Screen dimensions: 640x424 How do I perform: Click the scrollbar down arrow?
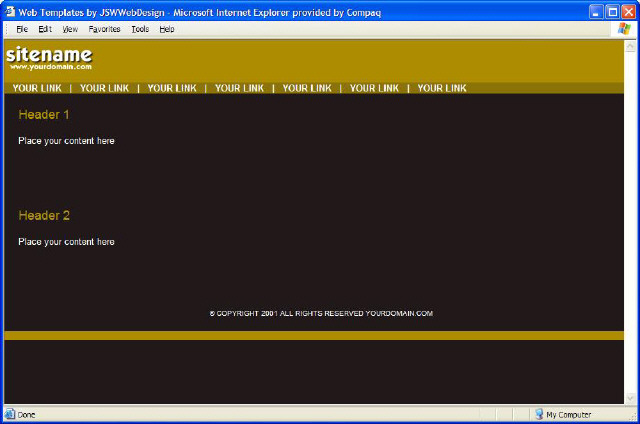point(630,398)
